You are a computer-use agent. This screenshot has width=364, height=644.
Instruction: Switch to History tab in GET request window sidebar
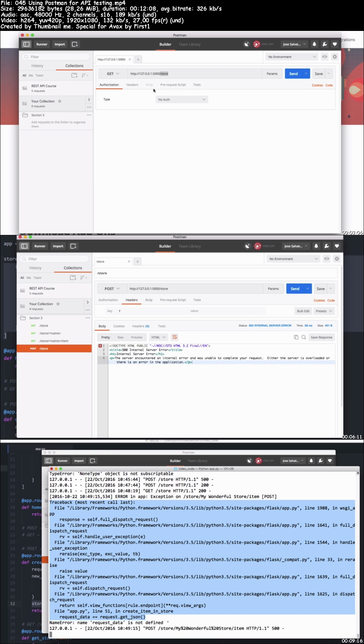pos(37,66)
